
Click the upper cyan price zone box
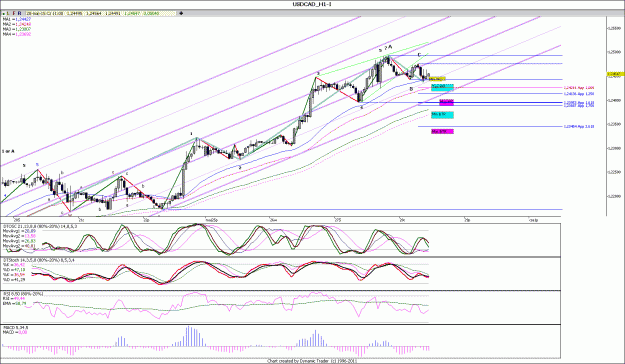(x=442, y=87)
